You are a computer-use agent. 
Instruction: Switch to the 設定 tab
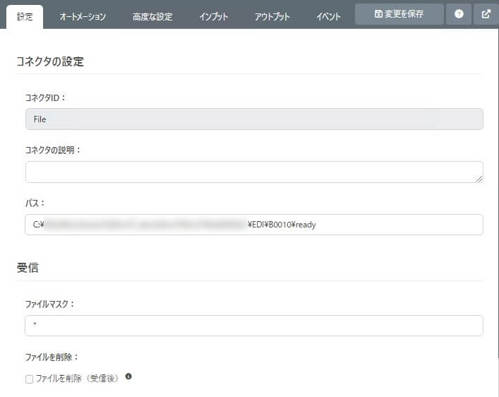click(x=25, y=16)
